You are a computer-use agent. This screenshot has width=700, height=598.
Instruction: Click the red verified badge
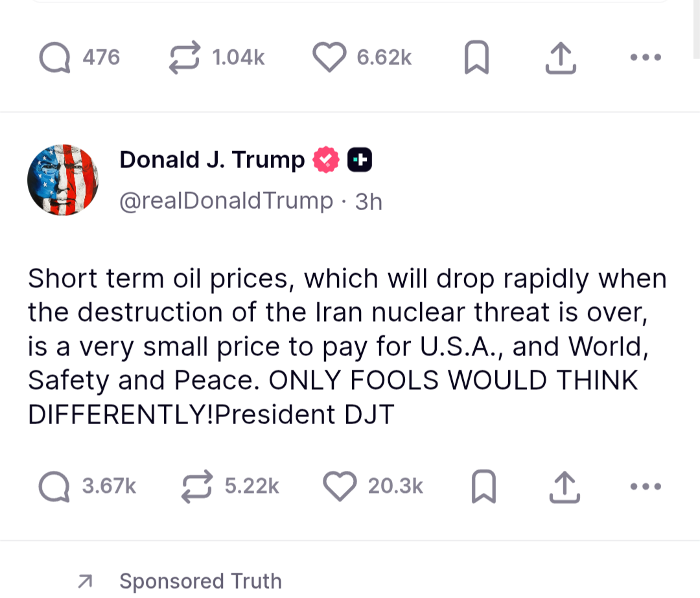coord(326,160)
